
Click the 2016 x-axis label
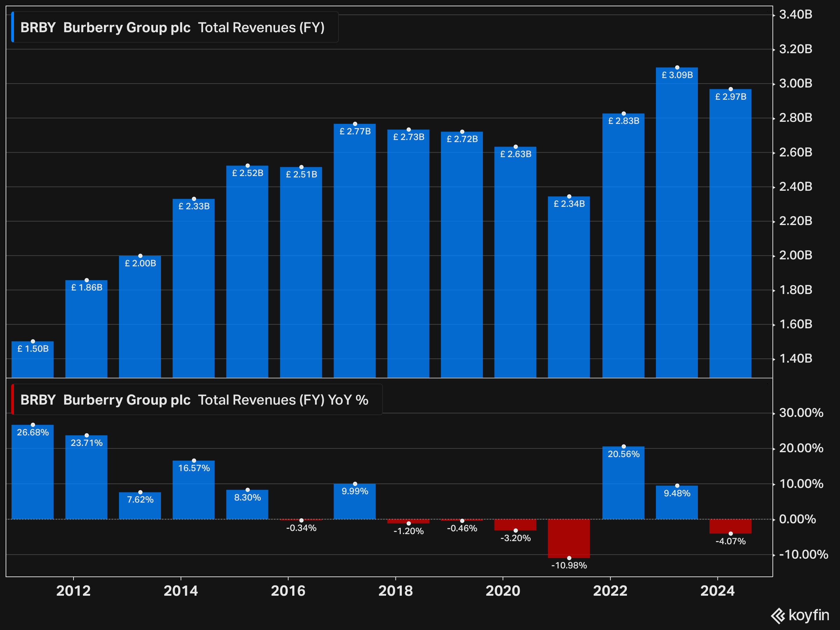(x=288, y=591)
